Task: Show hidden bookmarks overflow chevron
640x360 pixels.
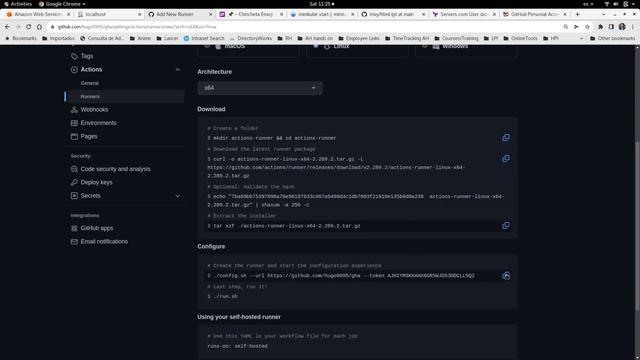Action: point(582,38)
